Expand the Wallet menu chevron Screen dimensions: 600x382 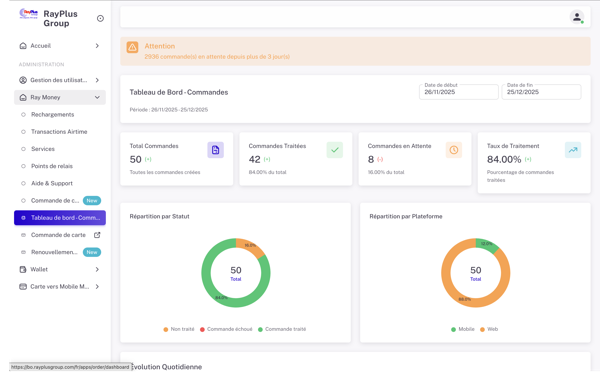click(97, 269)
